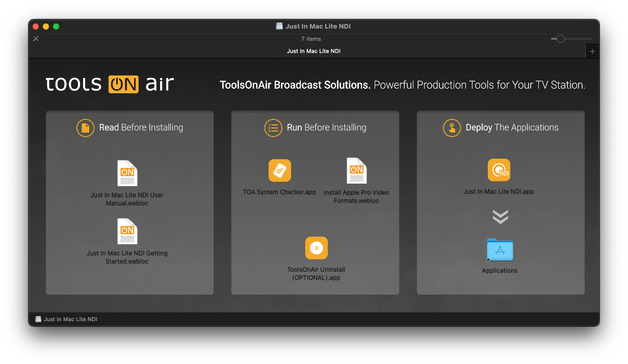Open Just In Mac Lite NDI Getting Started icon
The width and height of the screenshot is (628, 364).
click(x=127, y=231)
